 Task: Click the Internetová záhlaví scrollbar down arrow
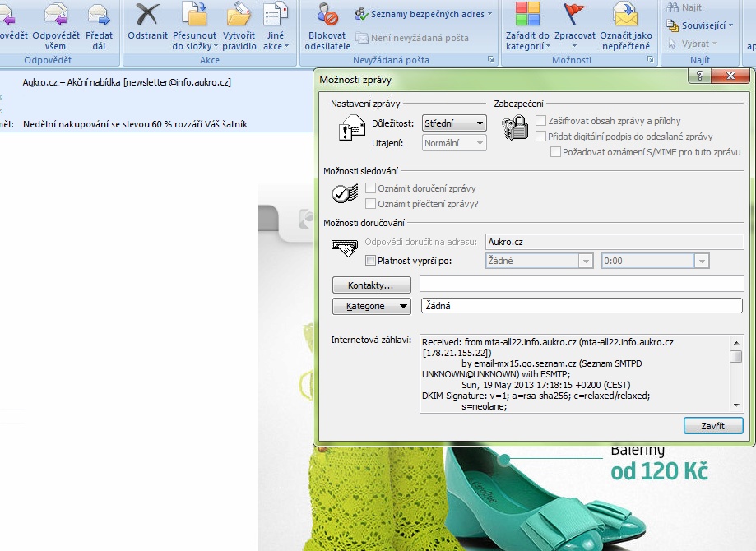(x=736, y=406)
